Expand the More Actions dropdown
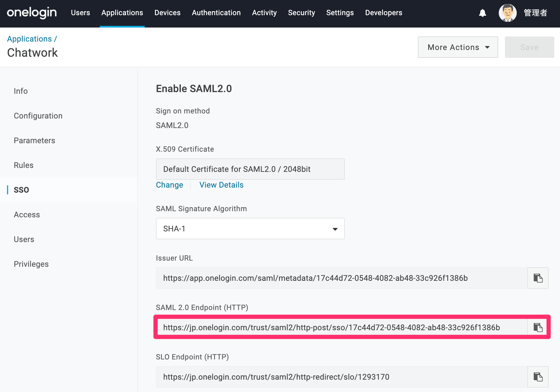 click(458, 47)
